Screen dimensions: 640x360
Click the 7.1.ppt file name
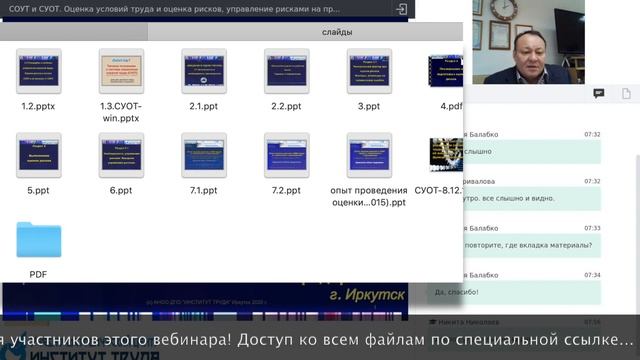pyautogui.click(x=204, y=190)
